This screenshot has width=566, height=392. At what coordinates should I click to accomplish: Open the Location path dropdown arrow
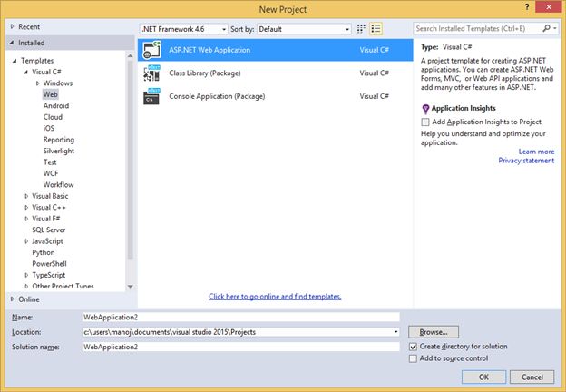tap(395, 332)
